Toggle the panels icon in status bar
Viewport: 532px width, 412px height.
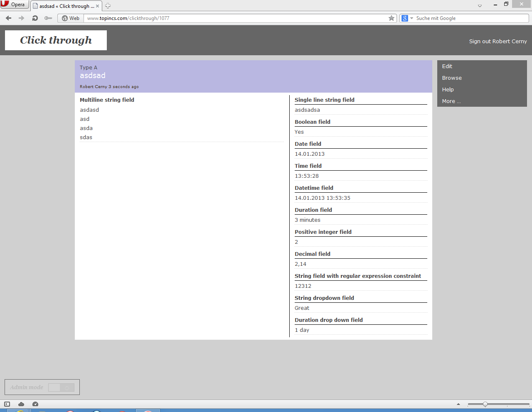point(7,404)
